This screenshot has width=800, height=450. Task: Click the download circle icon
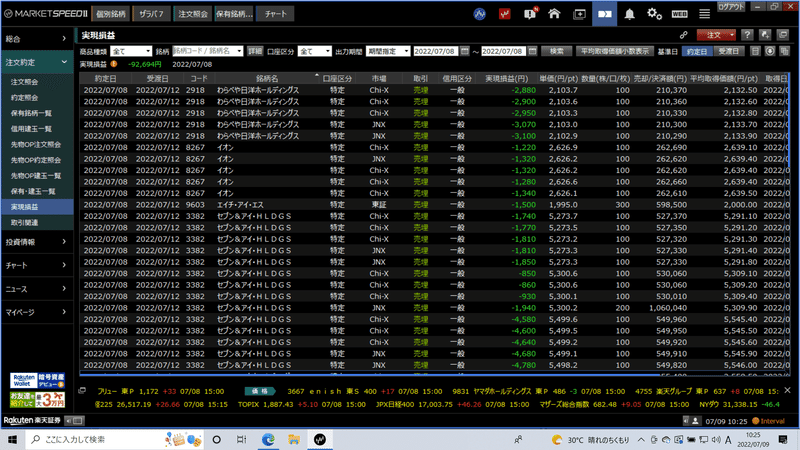[x=770, y=51]
